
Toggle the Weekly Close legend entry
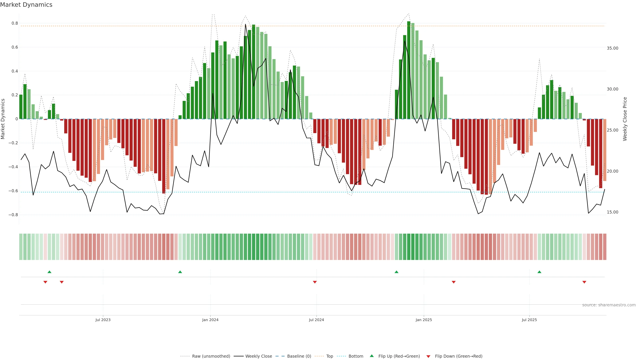[x=258, y=356]
